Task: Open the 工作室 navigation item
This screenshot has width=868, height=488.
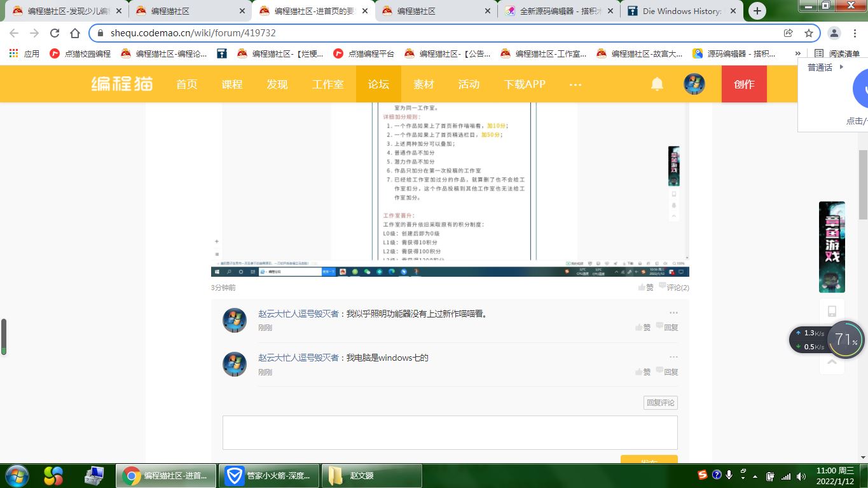Action: [x=328, y=84]
